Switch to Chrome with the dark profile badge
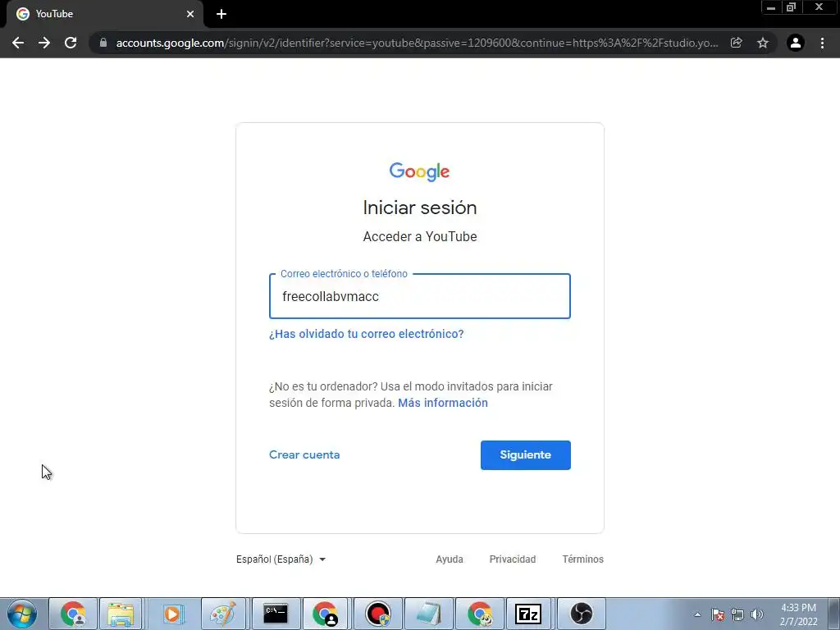This screenshot has width=840, height=630. (325, 614)
